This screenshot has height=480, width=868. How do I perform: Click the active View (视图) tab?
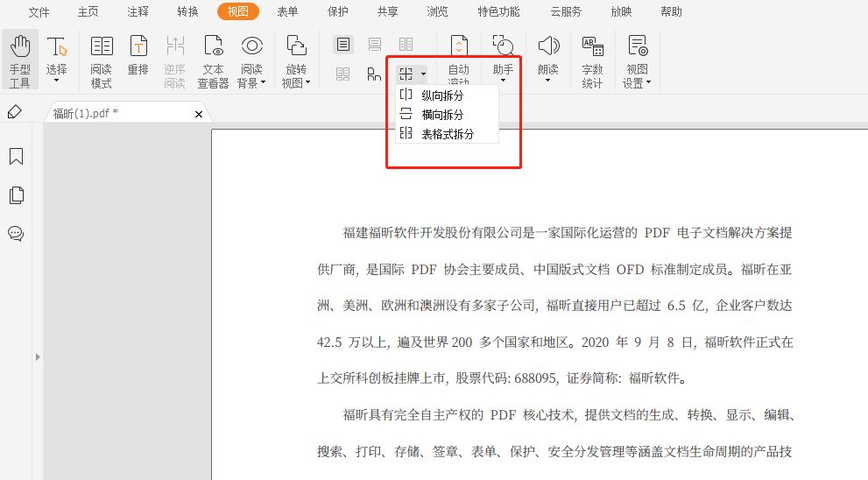point(238,11)
